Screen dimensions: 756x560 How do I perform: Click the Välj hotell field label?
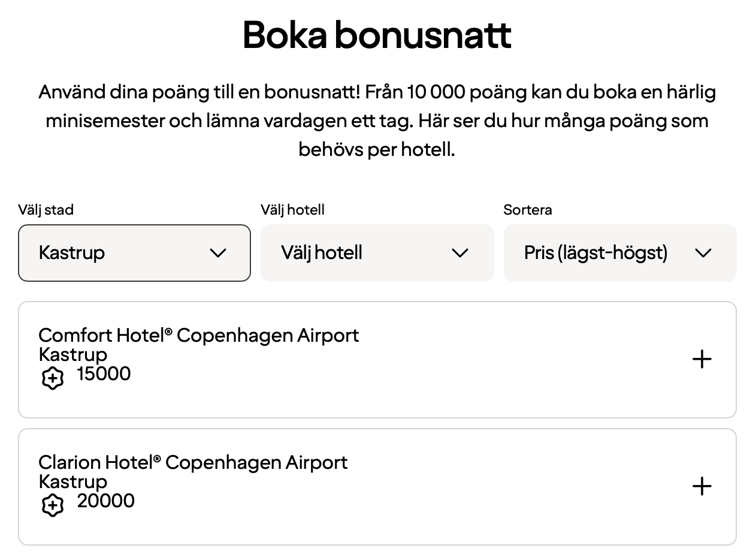pos(292,210)
